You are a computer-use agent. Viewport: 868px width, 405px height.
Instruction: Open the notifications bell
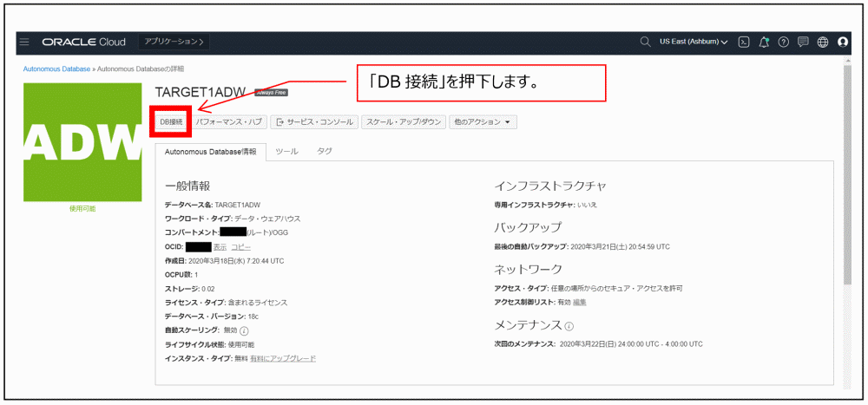[x=765, y=42]
